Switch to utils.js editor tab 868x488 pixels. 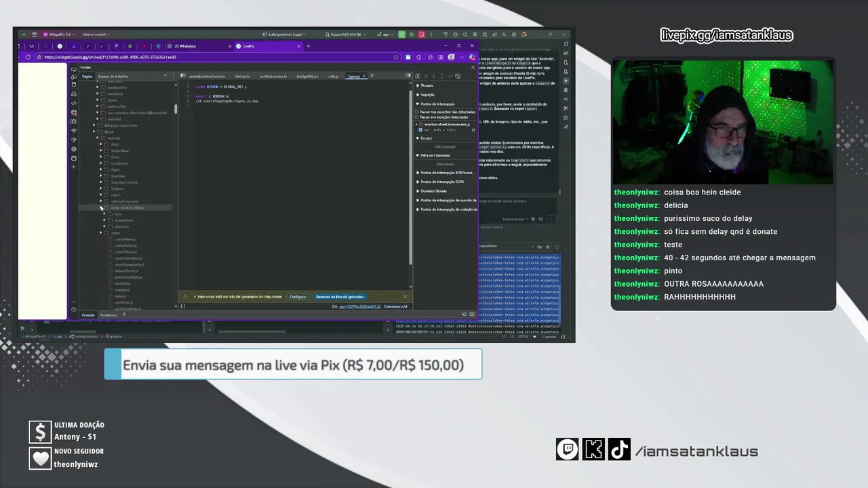coord(333,77)
